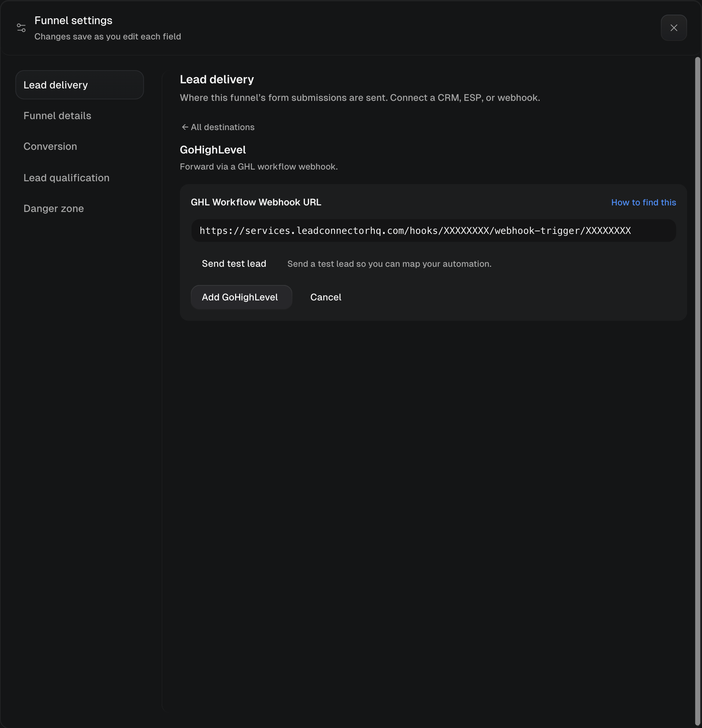Viewport: 702px width, 728px height.
Task: Cancel adding the GoHighLevel destination
Action: coord(325,297)
